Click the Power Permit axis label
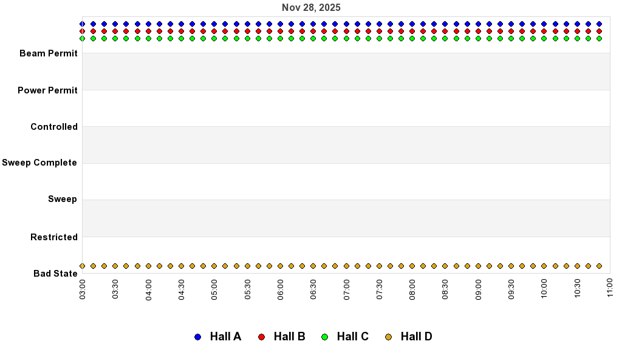Viewport: 622px width, 364px height. pos(47,90)
